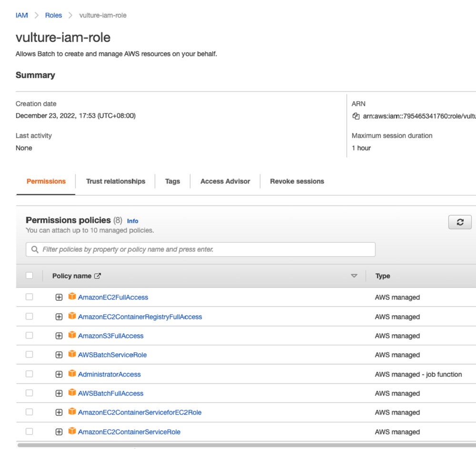The image size is (476, 449).
Task: Open the AWSBatchServiceRole policy link
Action: 112,355
